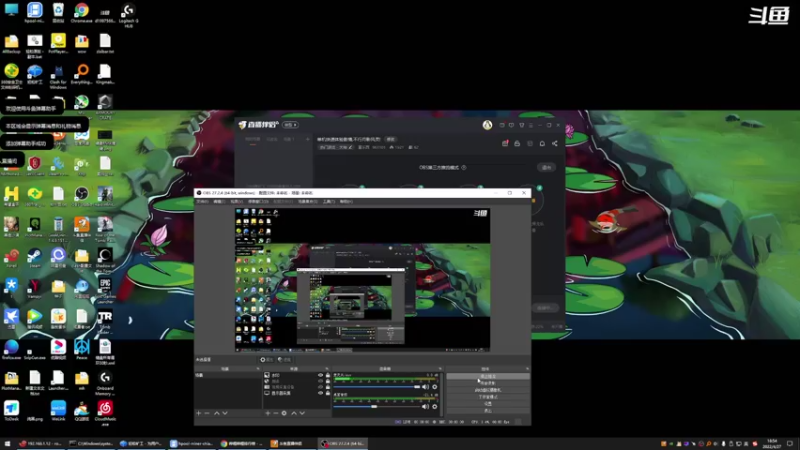Move scene up with Scenes dock up arrow

coord(217,413)
